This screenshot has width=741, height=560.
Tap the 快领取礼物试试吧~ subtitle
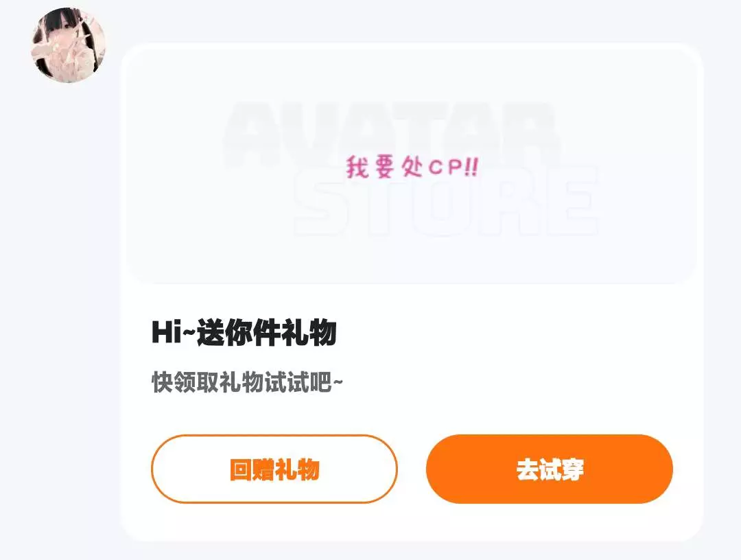click(247, 382)
